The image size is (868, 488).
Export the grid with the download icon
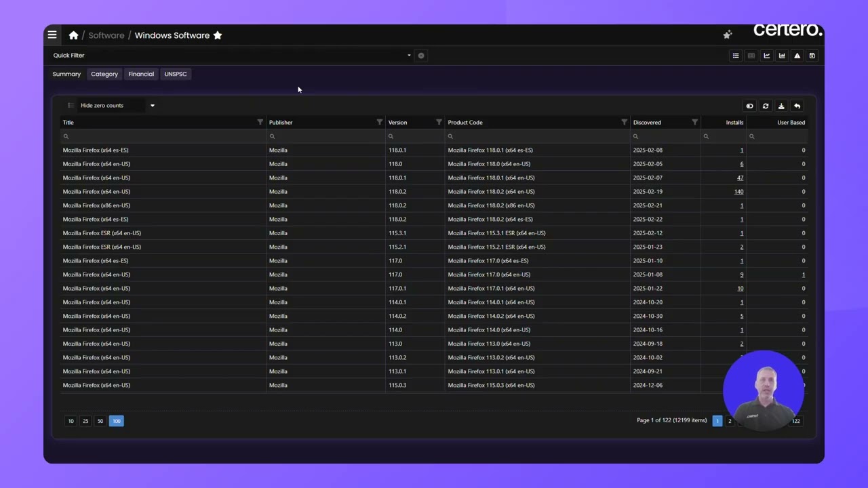click(781, 106)
